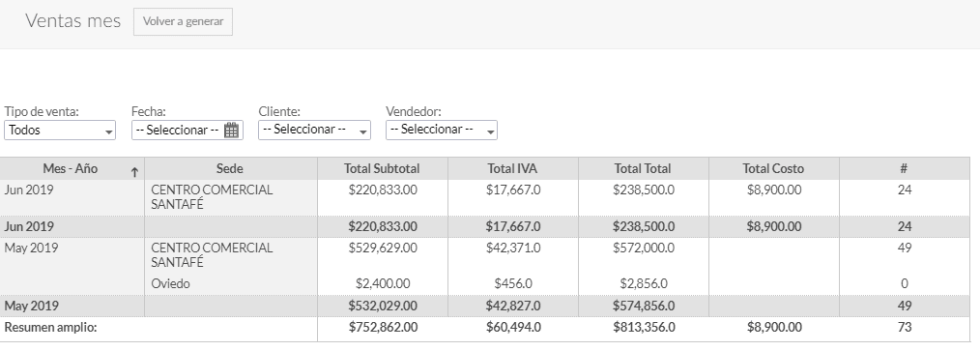Select the Jun 2019 group summary row
Viewport: 980px width, 351px height.
[485, 226]
